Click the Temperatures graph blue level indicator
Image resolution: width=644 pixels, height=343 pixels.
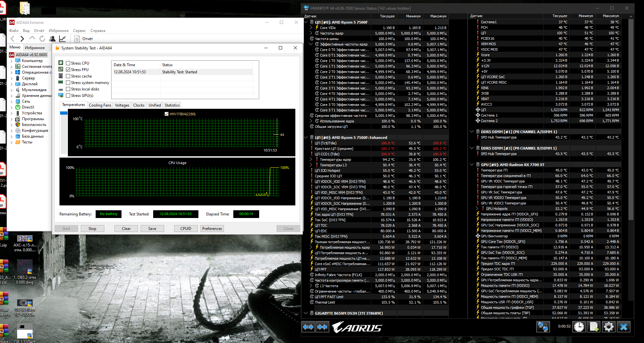pos(64,113)
